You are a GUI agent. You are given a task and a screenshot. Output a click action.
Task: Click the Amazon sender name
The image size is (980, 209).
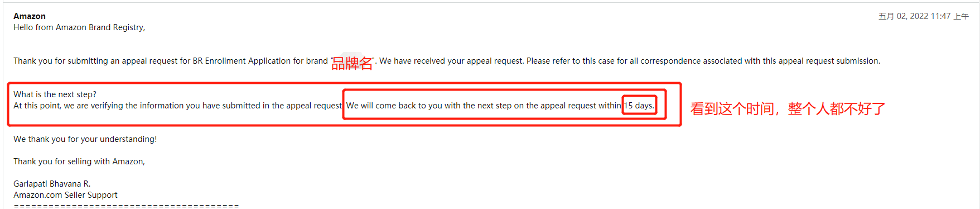click(30, 16)
